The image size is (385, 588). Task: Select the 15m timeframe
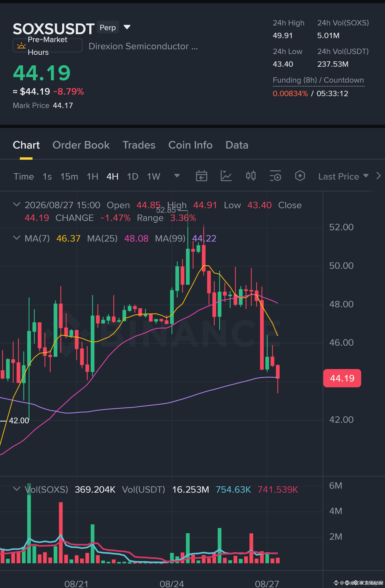pyautogui.click(x=69, y=176)
